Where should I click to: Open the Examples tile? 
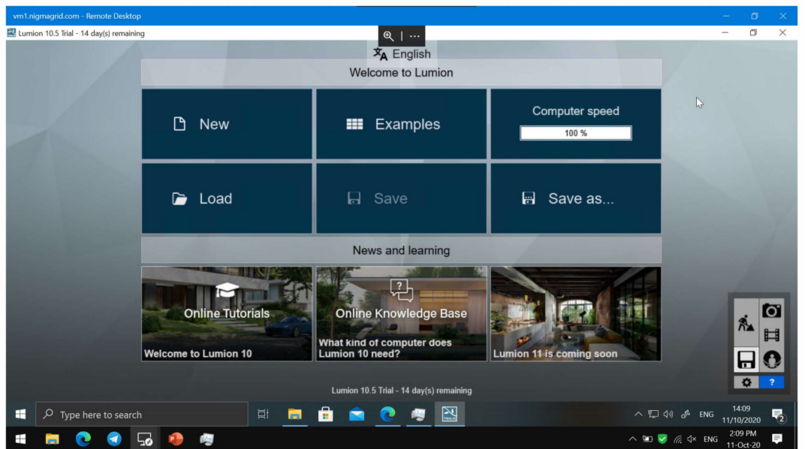(401, 124)
